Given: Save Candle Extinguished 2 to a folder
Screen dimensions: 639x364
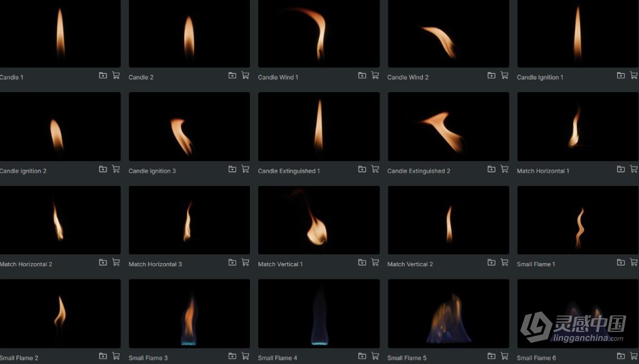Looking at the screenshot, I should point(492,169).
